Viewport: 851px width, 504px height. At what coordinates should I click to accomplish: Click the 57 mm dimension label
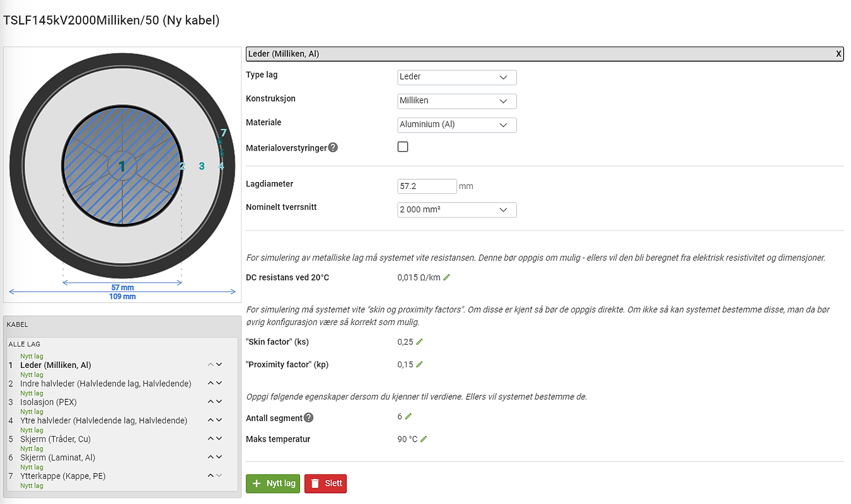[122, 288]
